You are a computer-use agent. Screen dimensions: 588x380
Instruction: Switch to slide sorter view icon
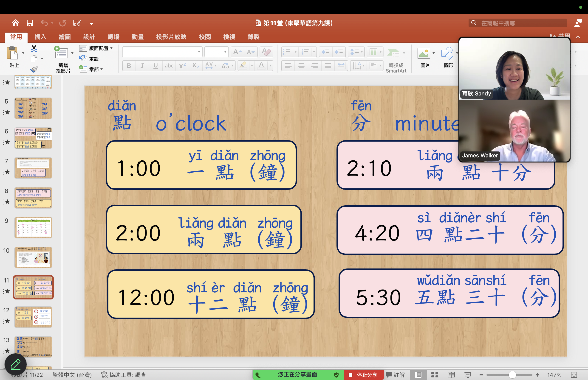point(434,374)
